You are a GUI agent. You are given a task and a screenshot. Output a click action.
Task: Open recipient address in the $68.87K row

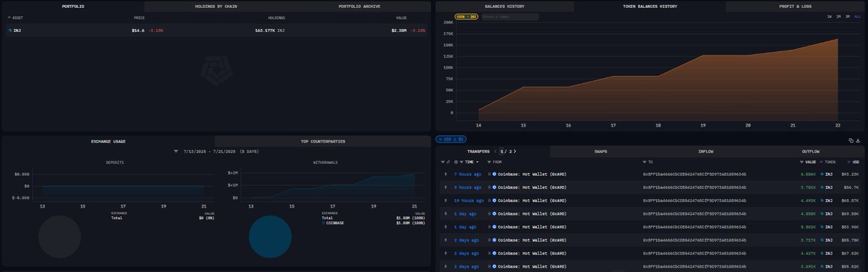coord(694,200)
